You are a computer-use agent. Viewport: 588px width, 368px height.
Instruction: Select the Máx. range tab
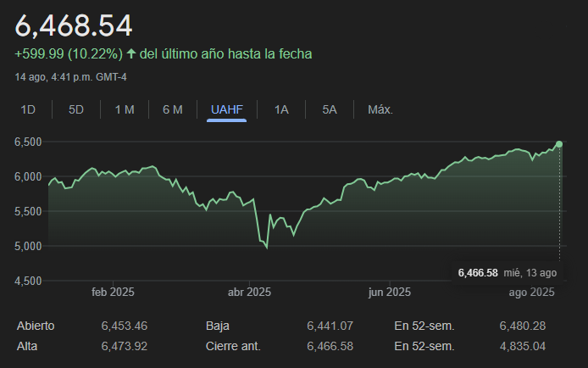[380, 109]
